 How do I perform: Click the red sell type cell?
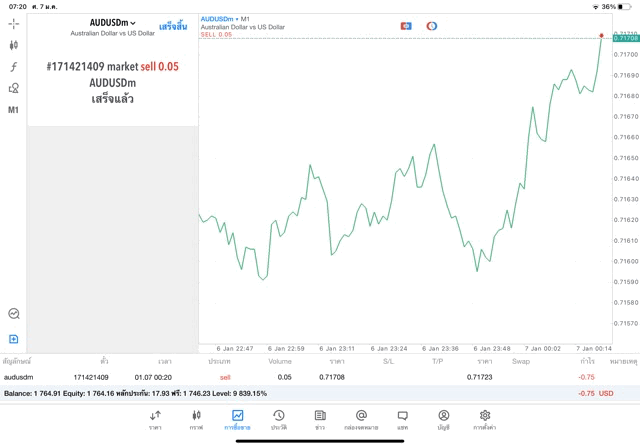(225, 377)
